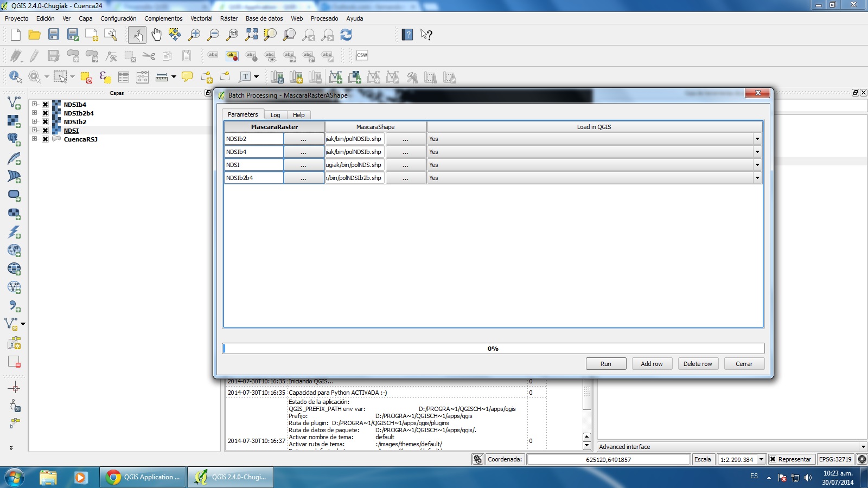
Task: Toggle the Representar render checkbox
Action: coord(773,459)
